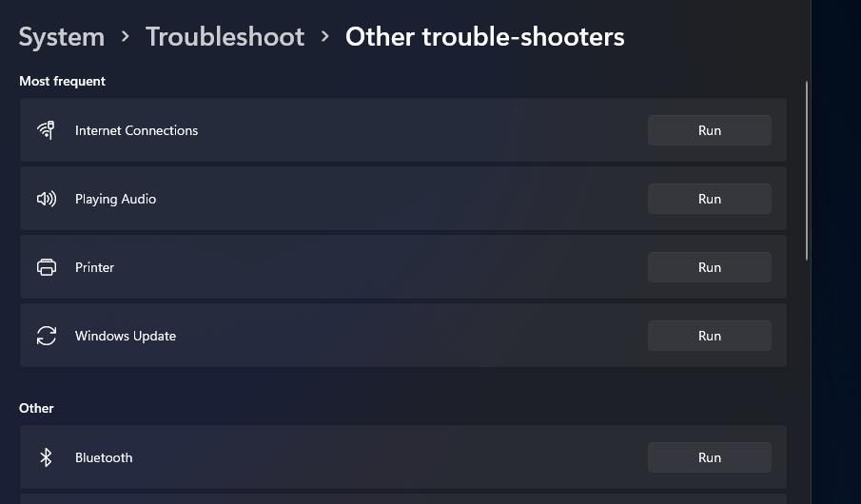Run the Windows Update troubleshooter
Viewport: 861px width, 504px height.
point(710,336)
